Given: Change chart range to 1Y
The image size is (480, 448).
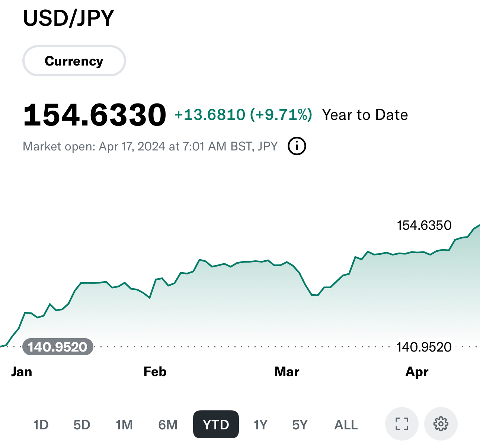Looking at the screenshot, I should click(260, 425).
